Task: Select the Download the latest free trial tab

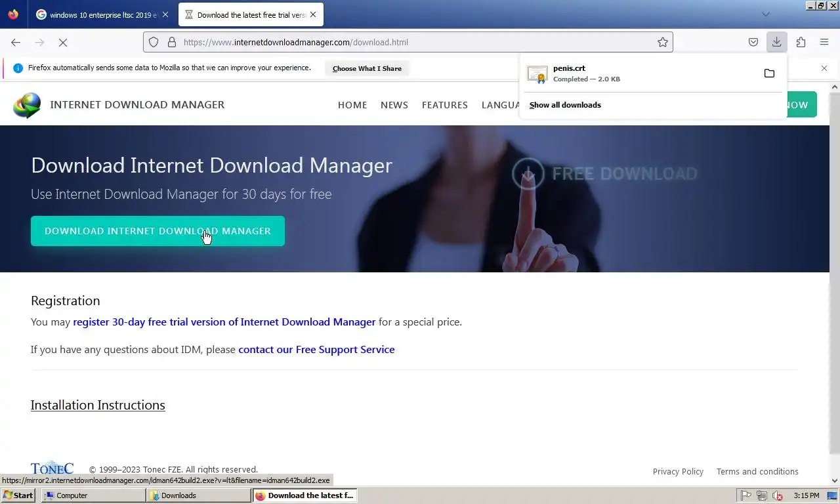Action: 251,14
